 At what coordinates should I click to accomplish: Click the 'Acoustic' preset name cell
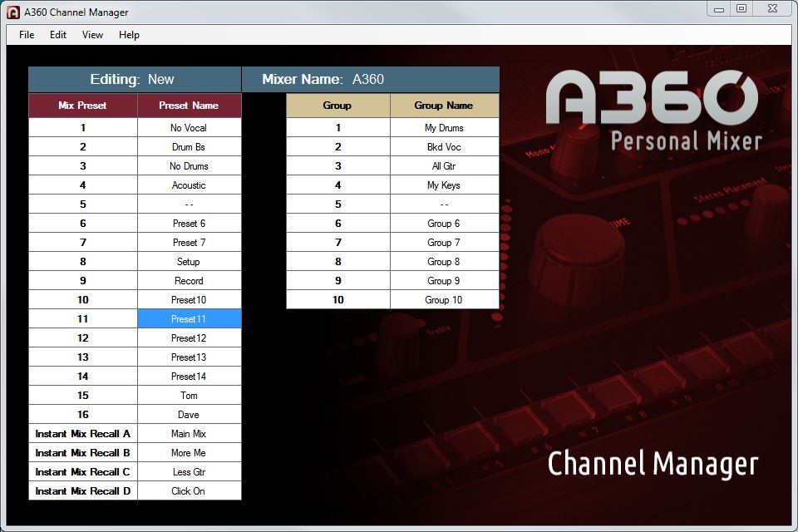[x=190, y=185]
